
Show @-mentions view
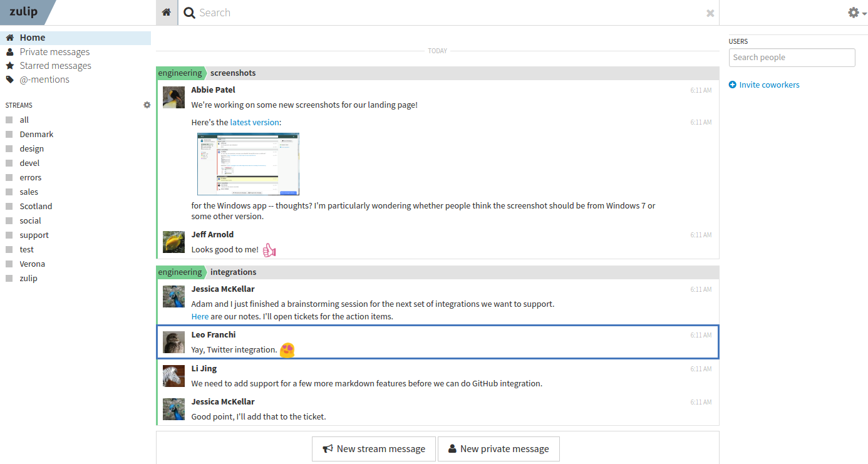[44, 80]
